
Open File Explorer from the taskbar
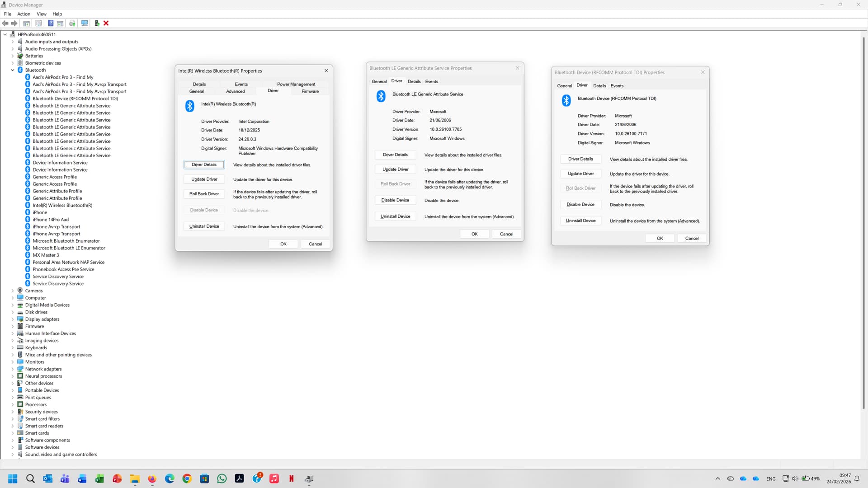135,479
